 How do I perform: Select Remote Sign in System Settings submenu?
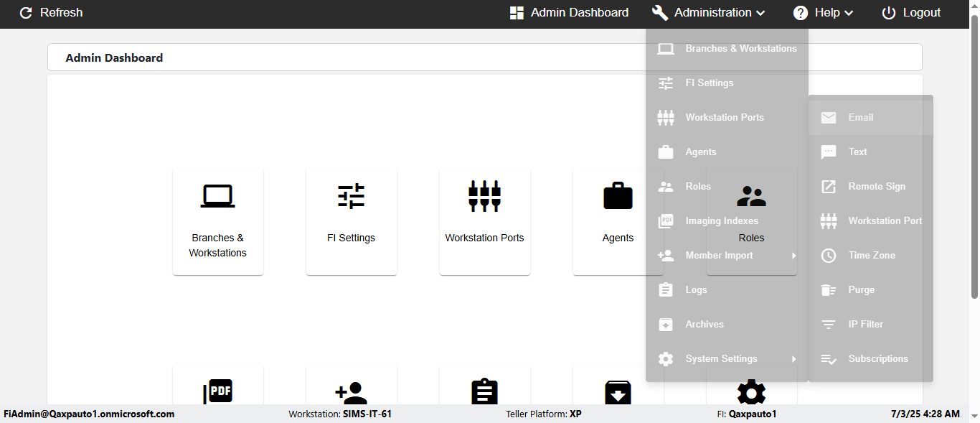[x=871, y=187]
